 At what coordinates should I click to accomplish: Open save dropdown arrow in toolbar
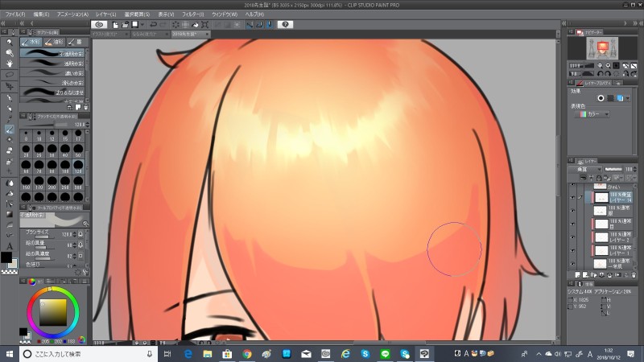tap(142, 25)
